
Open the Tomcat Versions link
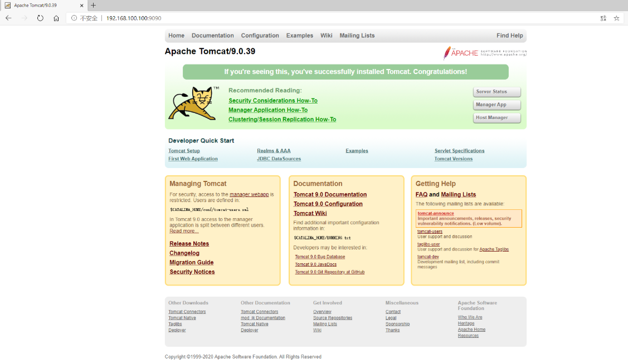[454, 159]
